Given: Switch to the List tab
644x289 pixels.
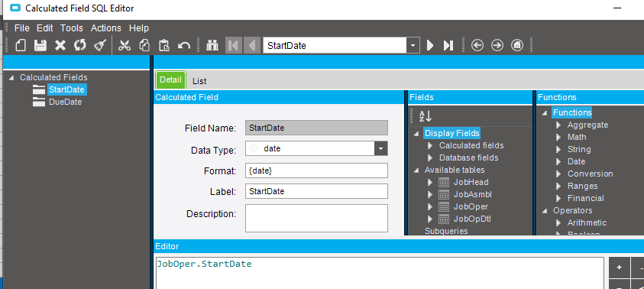Looking at the screenshot, I should click(199, 81).
